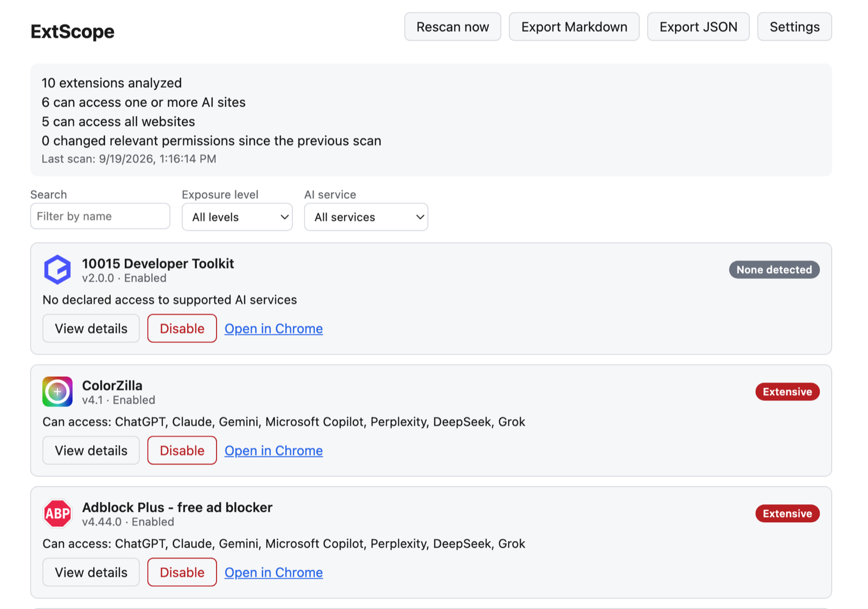Click 'No declared access to supported AI services'
Image resolution: width=868 pixels, height=609 pixels.
(170, 300)
